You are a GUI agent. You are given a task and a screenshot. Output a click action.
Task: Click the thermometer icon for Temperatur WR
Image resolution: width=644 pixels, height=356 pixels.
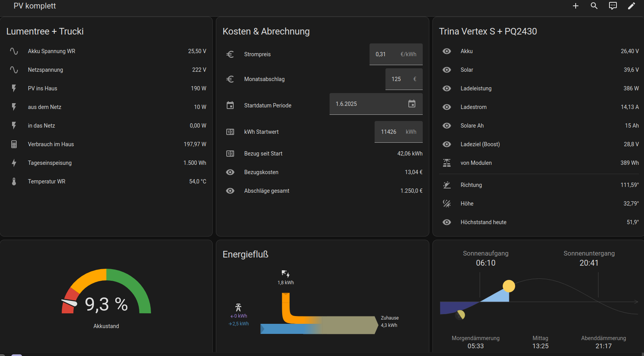pyautogui.click(x=14, y=181)
